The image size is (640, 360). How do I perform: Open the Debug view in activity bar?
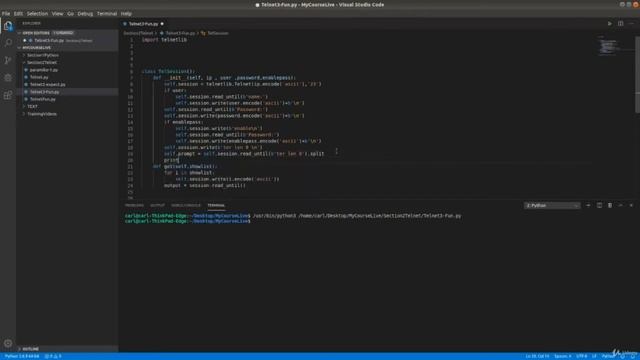click(8, 78)
